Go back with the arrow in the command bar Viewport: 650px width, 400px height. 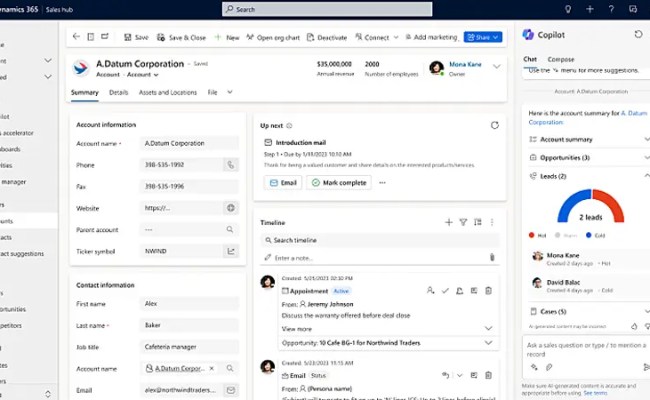coord(76,37)
